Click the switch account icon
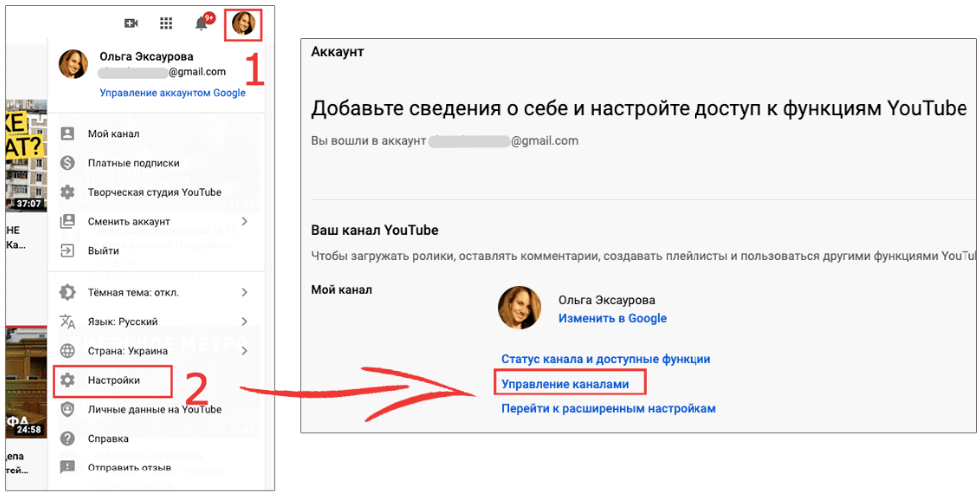The image size is (979, 498). pos(67,222)
